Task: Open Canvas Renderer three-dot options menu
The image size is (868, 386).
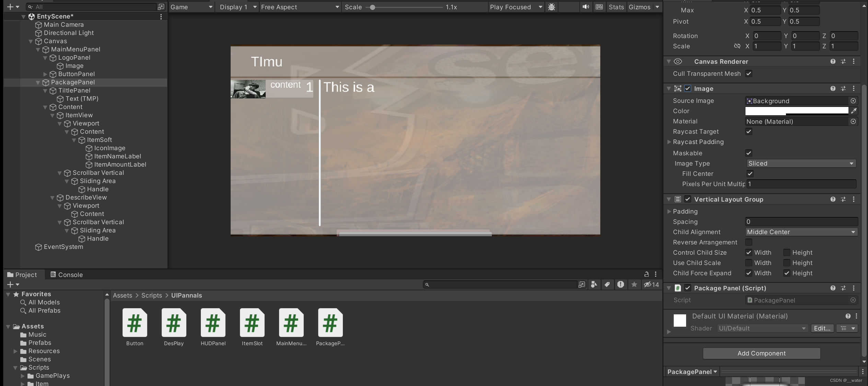Action: click(854, 61)
